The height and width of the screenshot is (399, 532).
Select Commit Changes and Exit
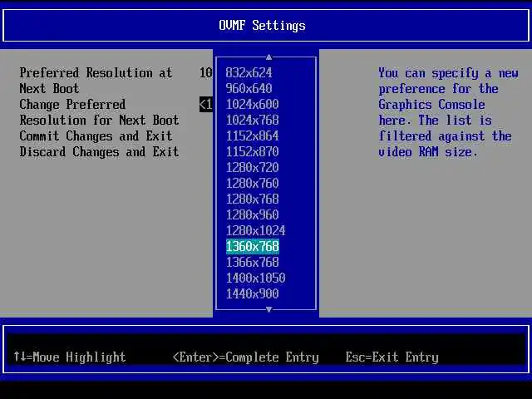(96, 136)
